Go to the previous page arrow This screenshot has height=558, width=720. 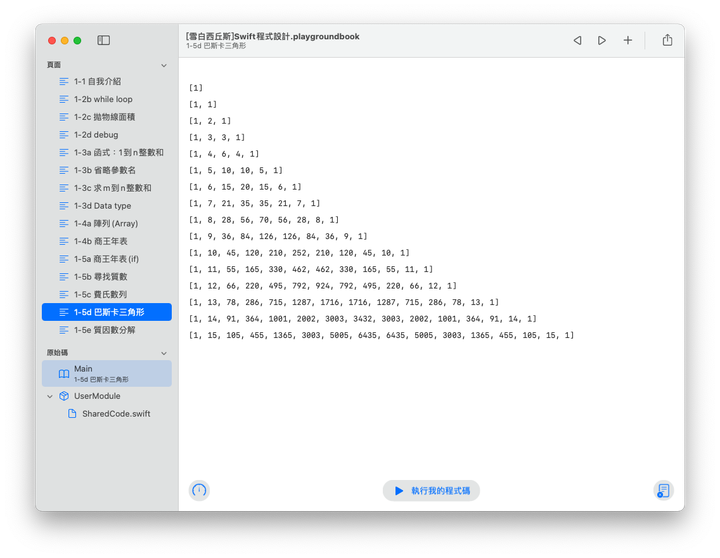click(x=578, y=40)
